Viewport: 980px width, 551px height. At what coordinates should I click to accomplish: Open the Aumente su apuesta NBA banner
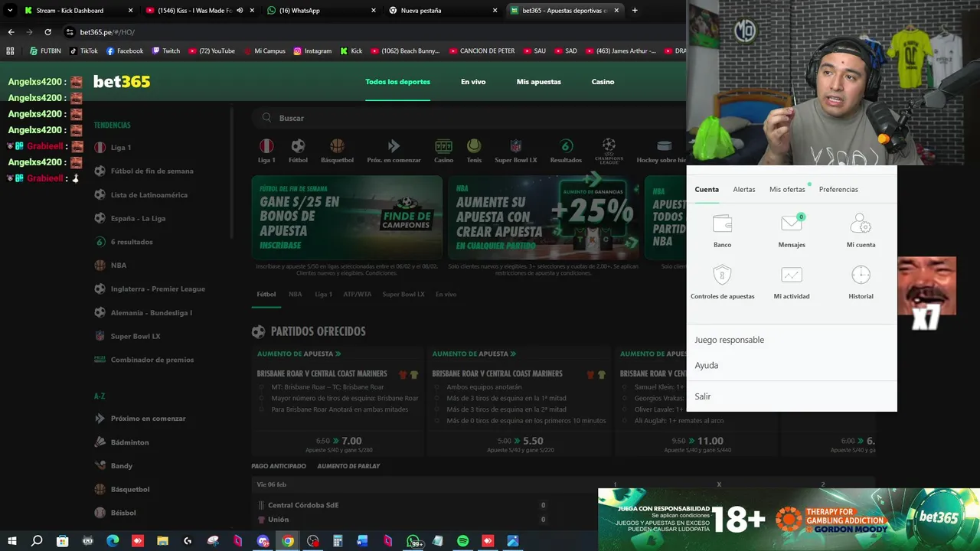click(544, 217)
